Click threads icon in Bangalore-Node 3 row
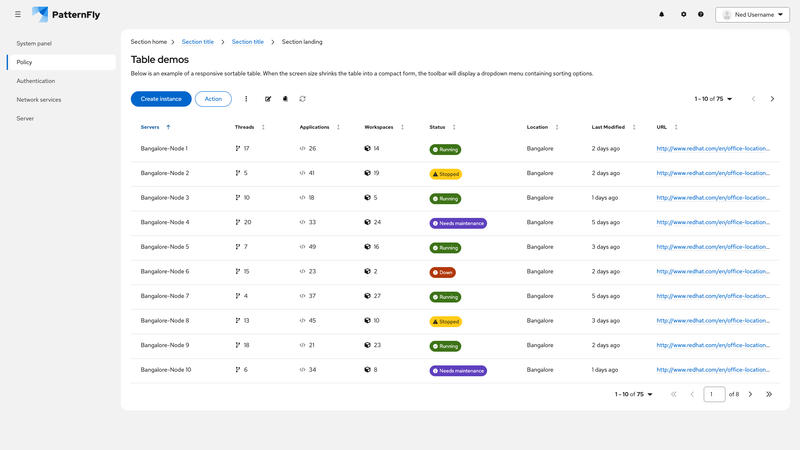Viewport: 800px width, 450px height. pyautogui.click(x=238, y=198)
